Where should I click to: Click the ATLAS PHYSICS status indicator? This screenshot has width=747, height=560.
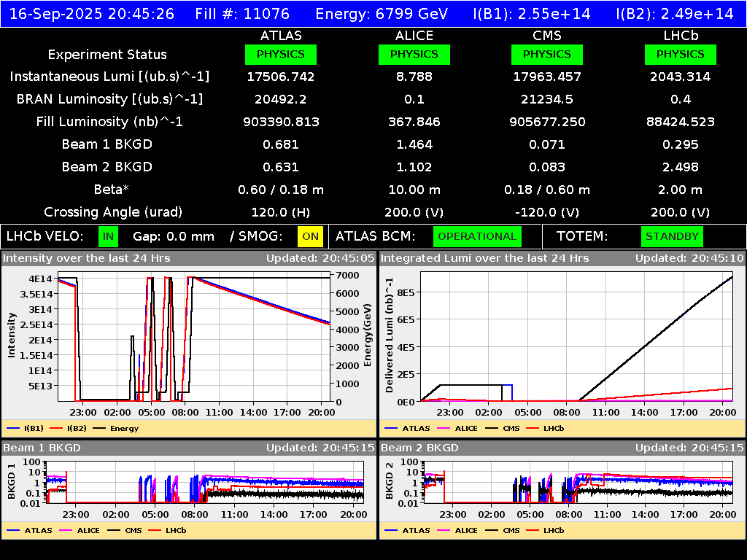pos(281,54)
